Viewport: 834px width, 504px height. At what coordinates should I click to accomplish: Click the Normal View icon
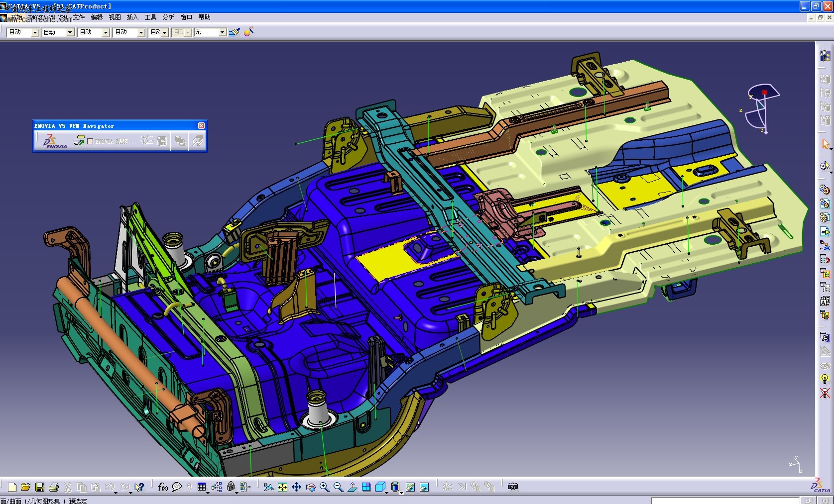pos(352,487)
